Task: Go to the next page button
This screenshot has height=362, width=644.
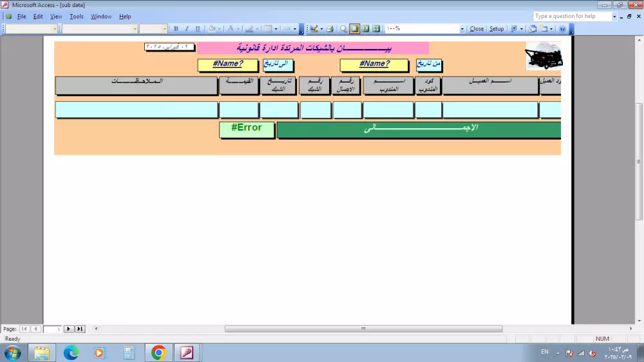Action: tap(69, 329)
